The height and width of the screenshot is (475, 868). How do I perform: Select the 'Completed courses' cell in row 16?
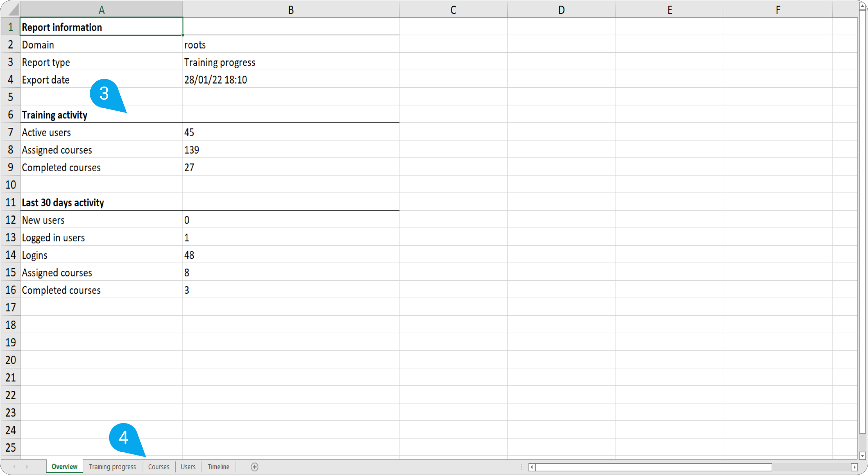pyautogui.click(x=102, y=290)
